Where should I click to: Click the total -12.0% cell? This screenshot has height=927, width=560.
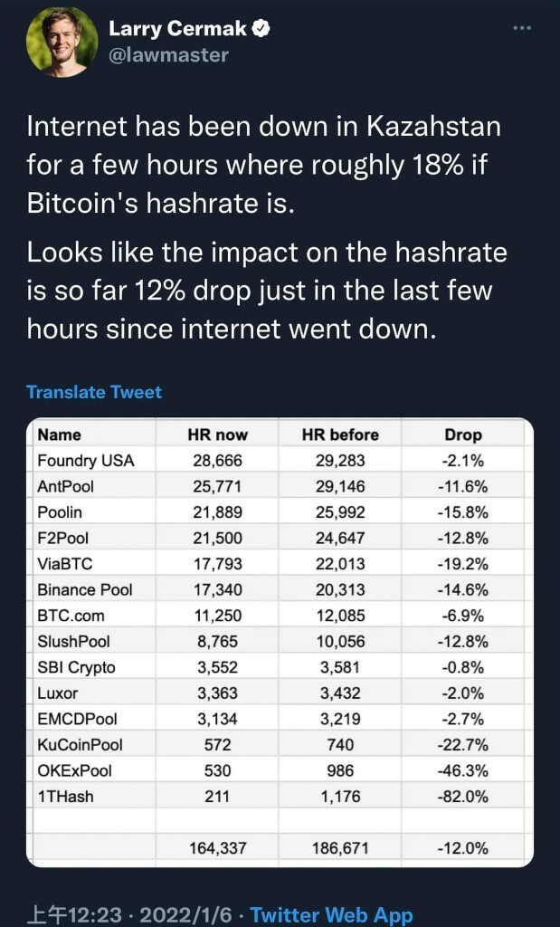point(463,848)
